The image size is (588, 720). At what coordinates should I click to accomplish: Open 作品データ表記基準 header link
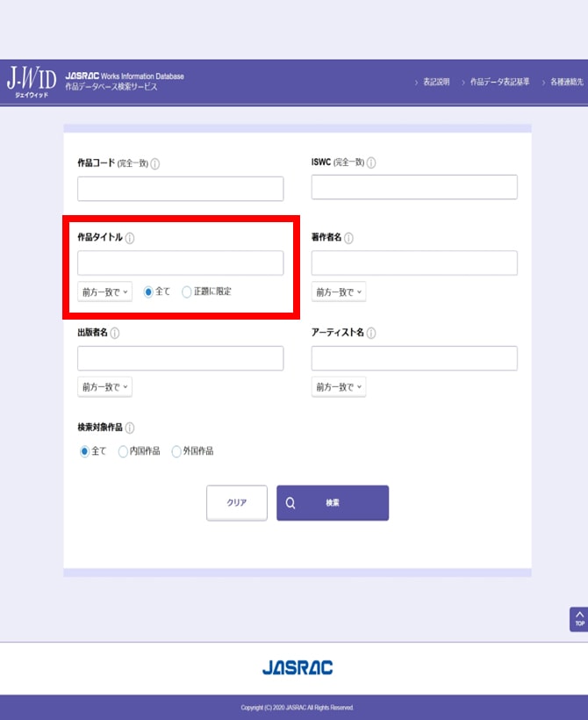499,82
